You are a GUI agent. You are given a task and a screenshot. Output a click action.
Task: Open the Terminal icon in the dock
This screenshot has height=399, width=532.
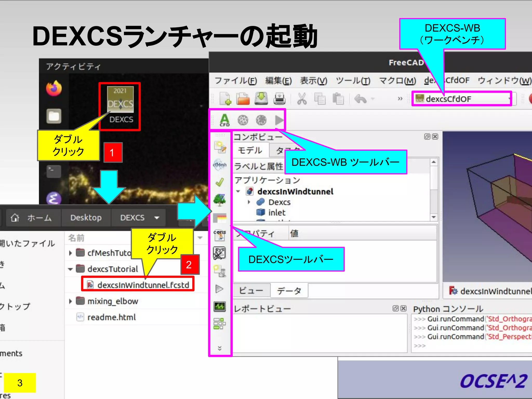click(x=54, y=171)
